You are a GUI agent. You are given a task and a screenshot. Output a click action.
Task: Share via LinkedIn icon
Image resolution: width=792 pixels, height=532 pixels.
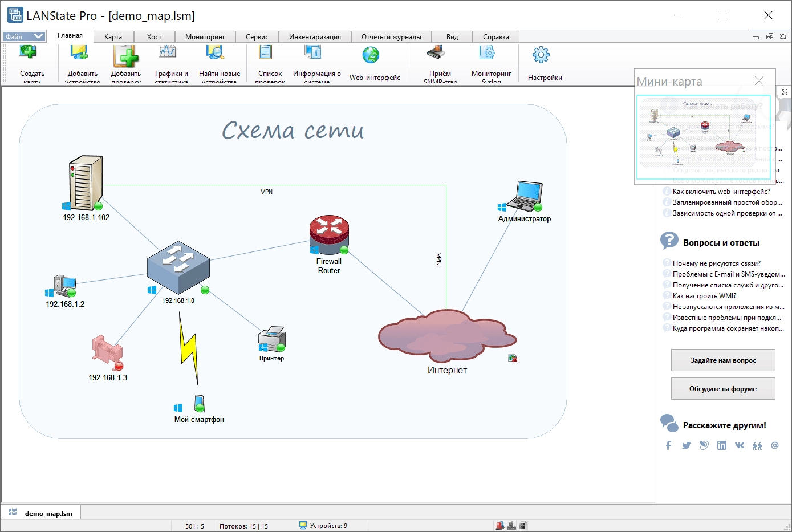click(x=722, y=445)
